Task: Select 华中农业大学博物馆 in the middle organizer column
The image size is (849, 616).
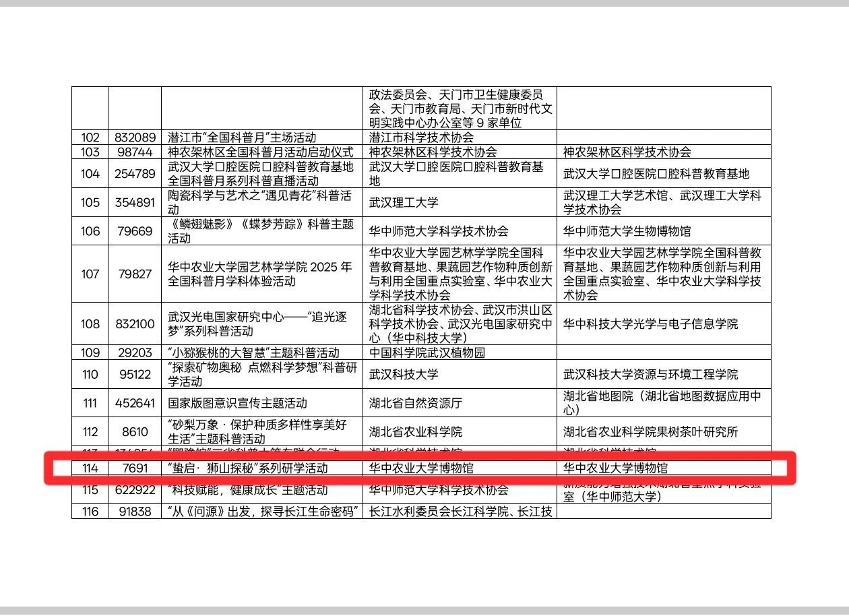Action: click(421, 468)
